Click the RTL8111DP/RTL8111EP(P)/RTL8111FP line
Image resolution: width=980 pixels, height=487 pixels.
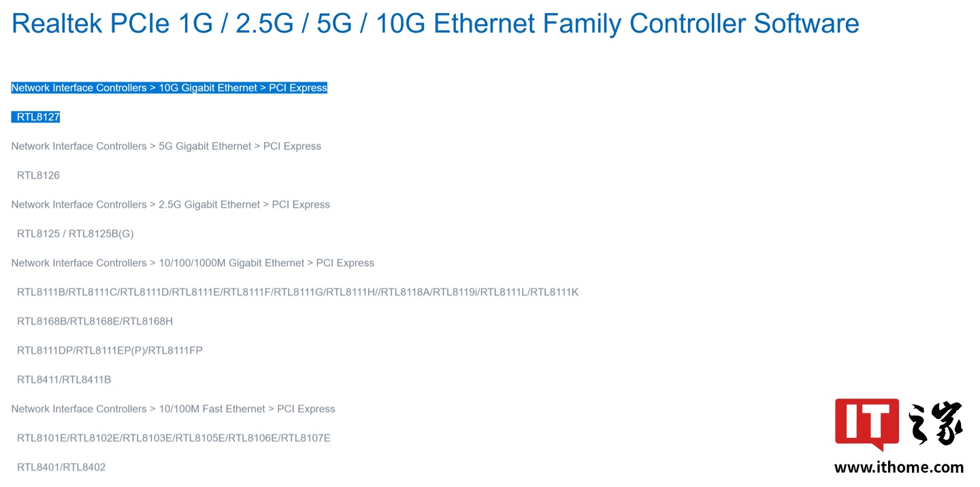click(110, 351)
